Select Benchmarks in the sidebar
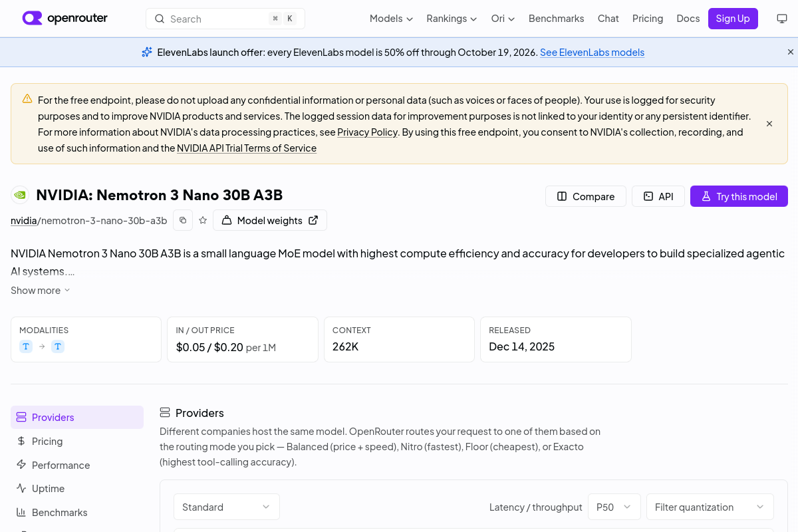 [x=77, y=513]
